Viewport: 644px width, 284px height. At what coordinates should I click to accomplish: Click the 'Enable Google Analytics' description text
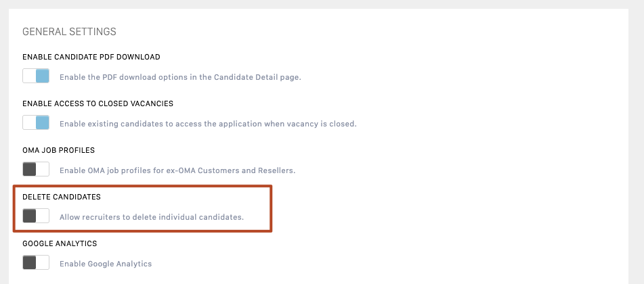click(106, 264)
